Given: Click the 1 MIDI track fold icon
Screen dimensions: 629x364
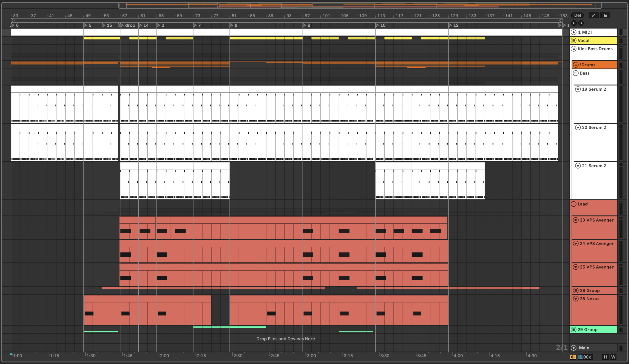Looking at the screenshot, I should click(574, 32).
